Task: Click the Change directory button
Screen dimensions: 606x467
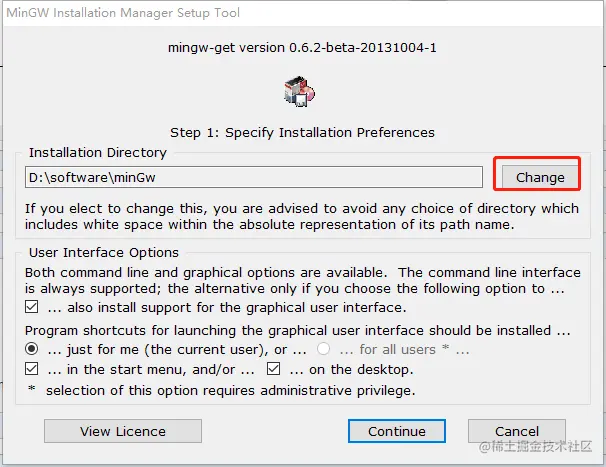Action: point(540,177)
